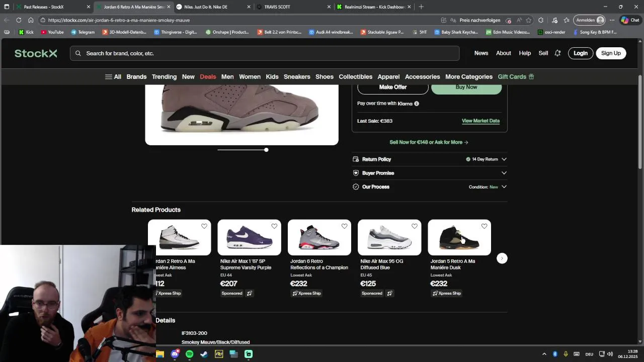Open the Telegram bookmark
This screenshot has width=644, height=362.
point(83,32)
